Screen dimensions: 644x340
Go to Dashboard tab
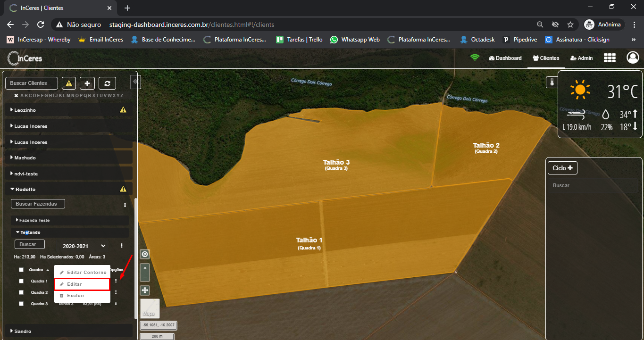(505, 58)
